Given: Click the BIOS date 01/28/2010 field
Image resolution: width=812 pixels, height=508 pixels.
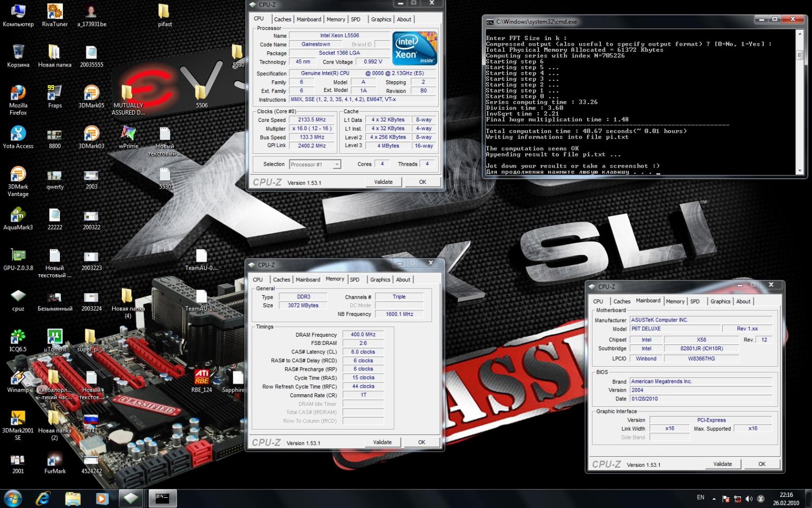Looking at the screenshot, I should tap(701, 399).
